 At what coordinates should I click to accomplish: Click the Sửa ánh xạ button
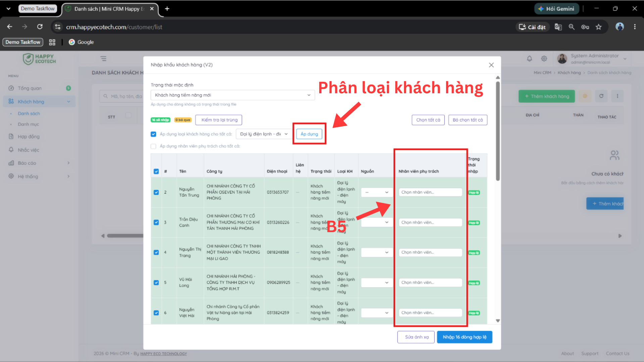[416, 337]
